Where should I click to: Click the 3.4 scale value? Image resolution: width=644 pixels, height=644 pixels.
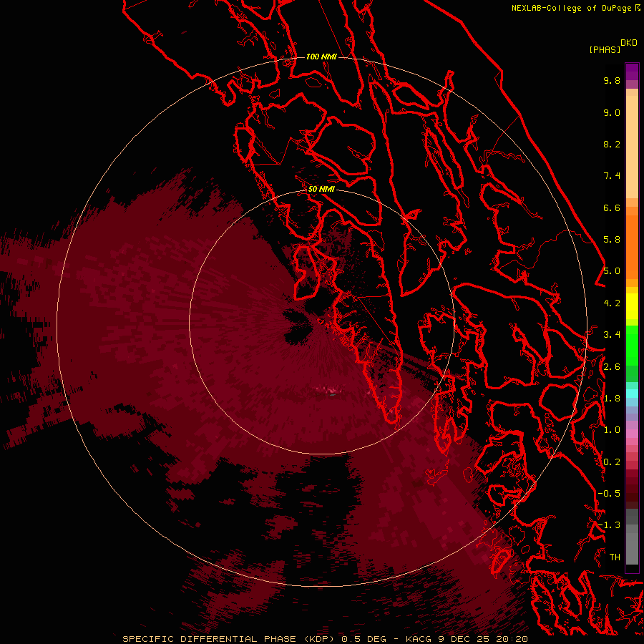coord(612,335)
